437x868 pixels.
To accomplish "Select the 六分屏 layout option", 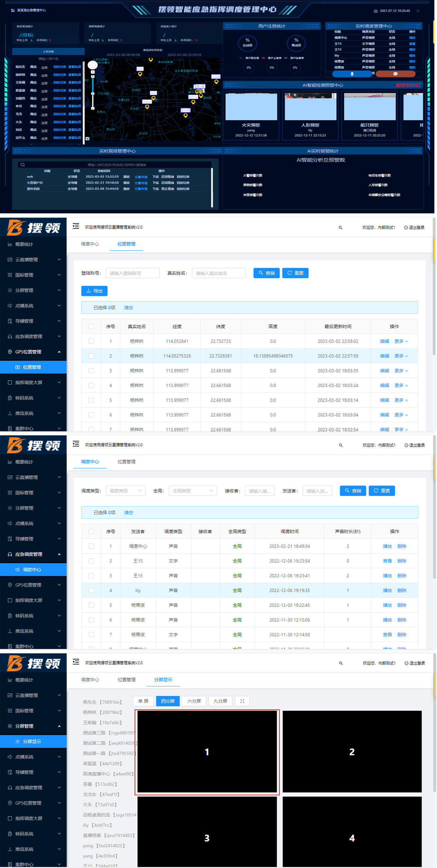I will [194, 701].
